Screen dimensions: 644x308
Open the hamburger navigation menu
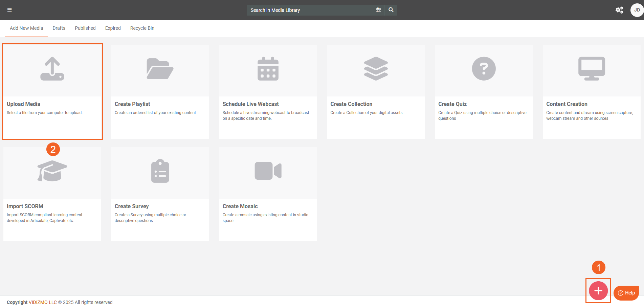coord(9,10)
